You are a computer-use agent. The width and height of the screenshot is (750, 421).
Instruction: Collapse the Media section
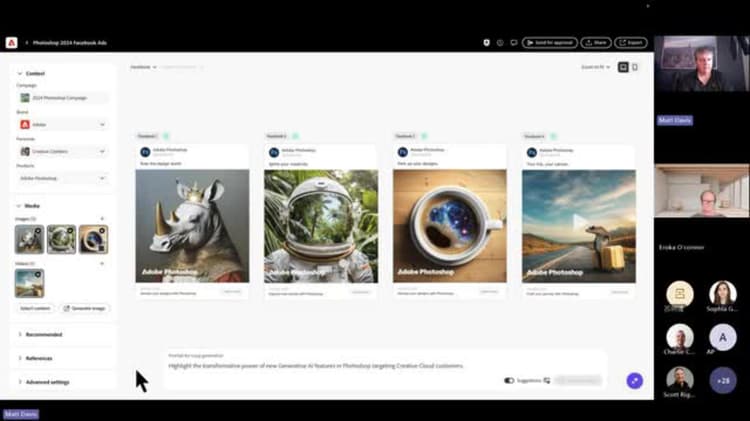[20, 206]
